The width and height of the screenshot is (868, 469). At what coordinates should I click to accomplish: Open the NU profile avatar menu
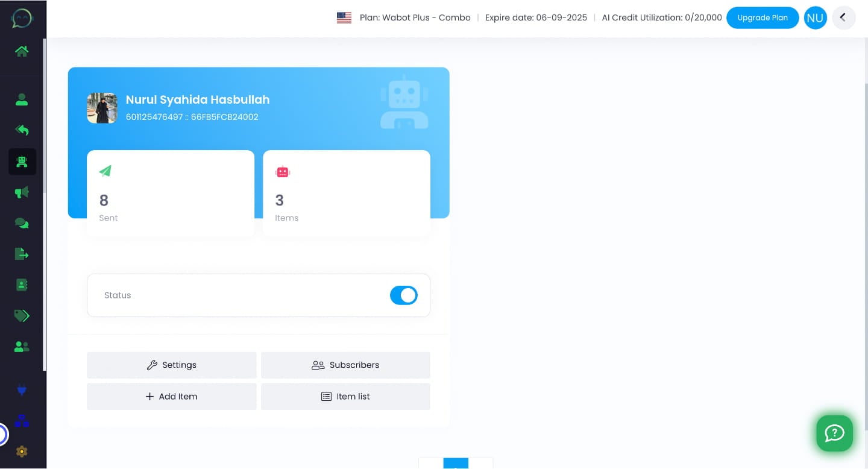point(816,17)
